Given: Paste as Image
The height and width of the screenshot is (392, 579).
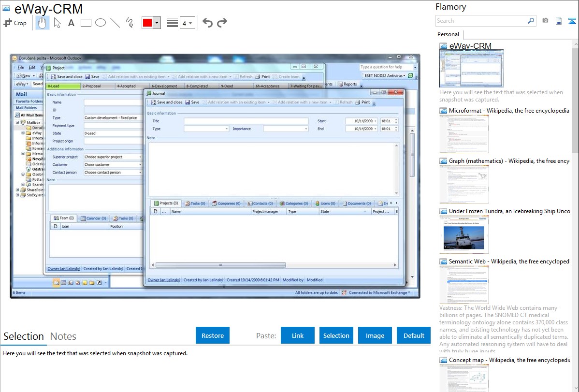Looking at the screenshot, I should tap(375, 335).
